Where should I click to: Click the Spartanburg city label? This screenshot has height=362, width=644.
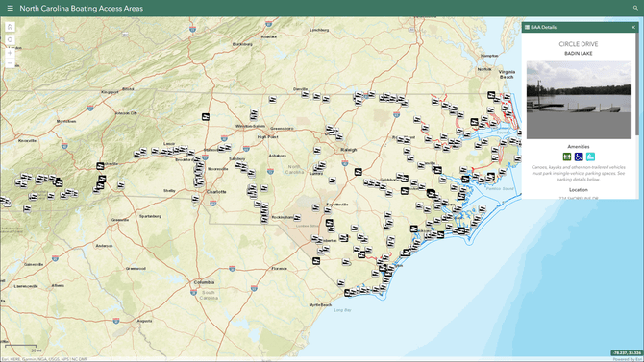[x=150, y=216]
